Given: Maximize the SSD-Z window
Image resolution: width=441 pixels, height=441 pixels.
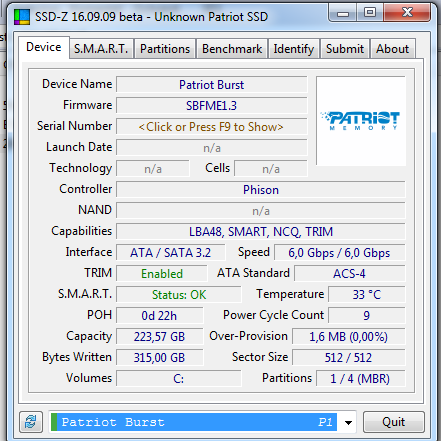Looking at the screenshot, I should pyautogui.click(x=370, y=13).
